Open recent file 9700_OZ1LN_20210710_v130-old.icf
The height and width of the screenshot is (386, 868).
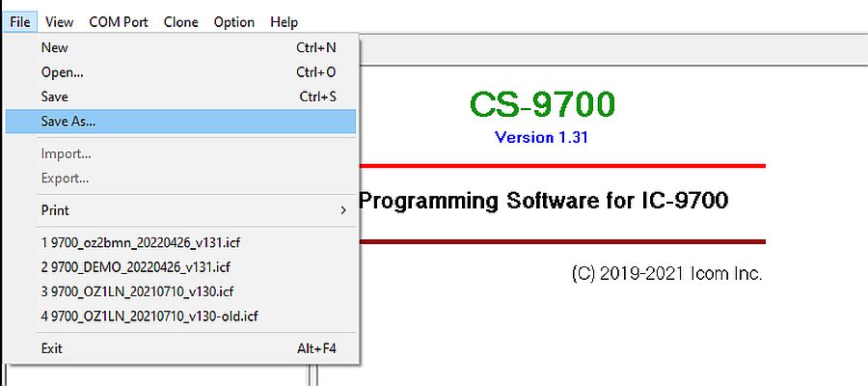180,317
